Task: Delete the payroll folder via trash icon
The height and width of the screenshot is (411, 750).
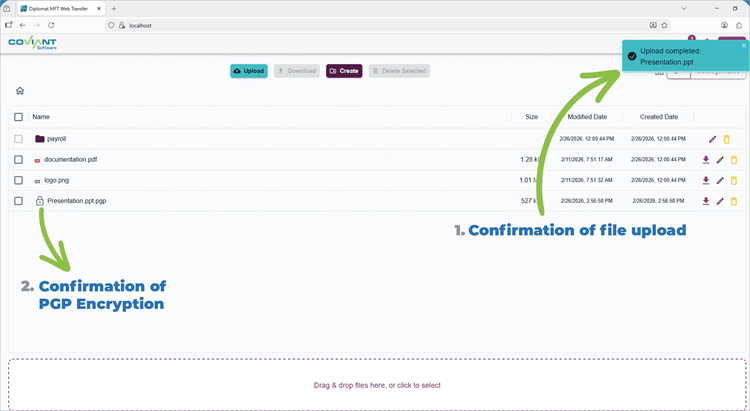Action: 727,139
